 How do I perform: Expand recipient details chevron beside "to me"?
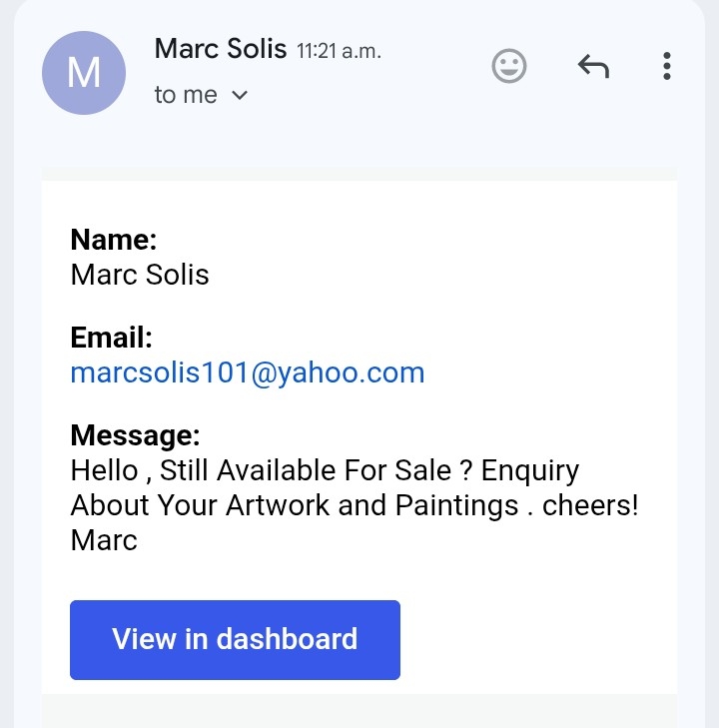point(239,96)
